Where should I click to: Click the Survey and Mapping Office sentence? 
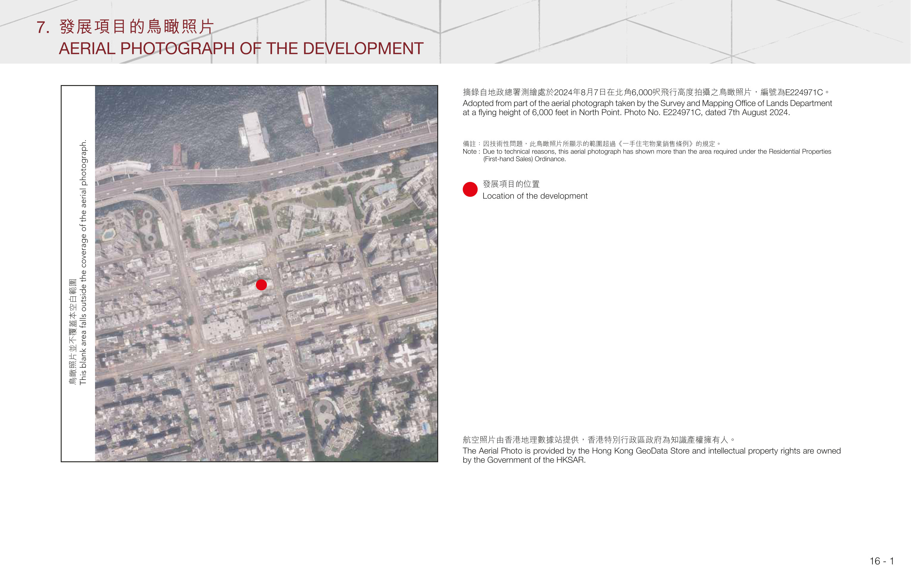coord(647,108)
